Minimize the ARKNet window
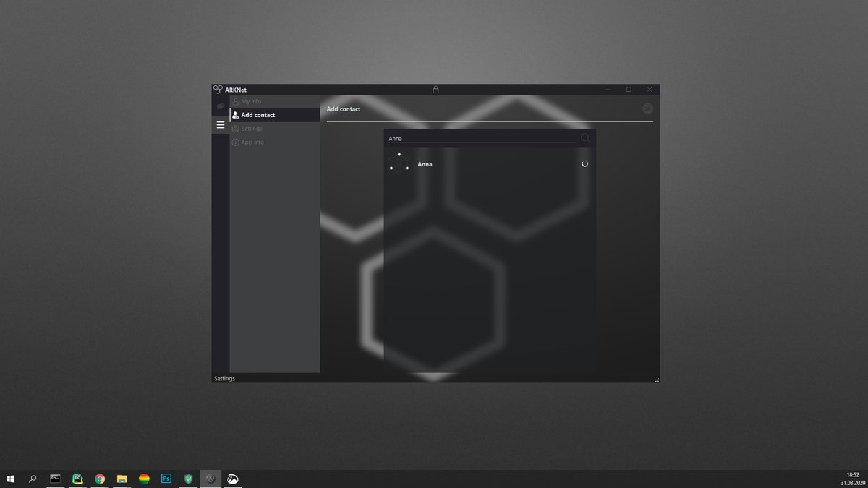Screen dimensions: 868x488 pyautogui.click(x=608, y=90)
